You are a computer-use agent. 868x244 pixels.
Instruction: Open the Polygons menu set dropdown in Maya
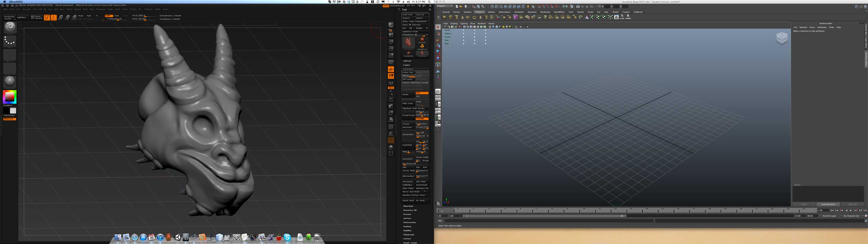click(x=445, y=6)
